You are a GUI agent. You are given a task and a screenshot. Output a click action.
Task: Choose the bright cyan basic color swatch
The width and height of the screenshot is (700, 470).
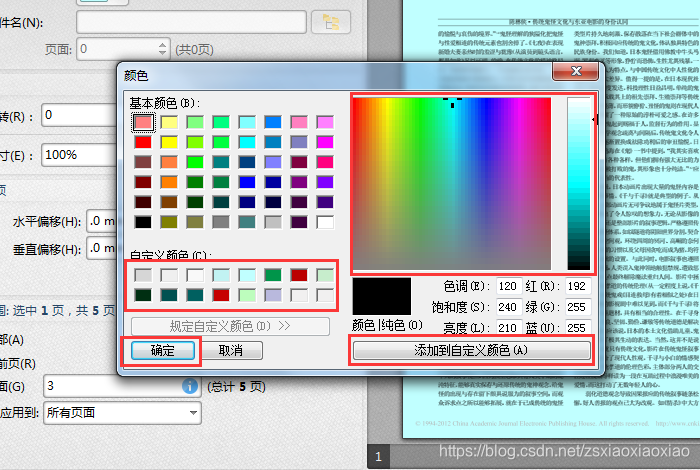(x=247, y=142)
